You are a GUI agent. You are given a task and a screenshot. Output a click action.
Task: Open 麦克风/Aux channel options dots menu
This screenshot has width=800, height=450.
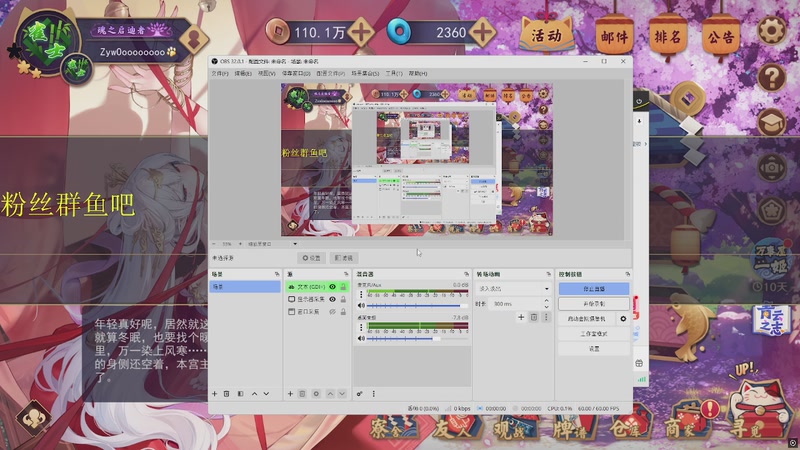361,294
